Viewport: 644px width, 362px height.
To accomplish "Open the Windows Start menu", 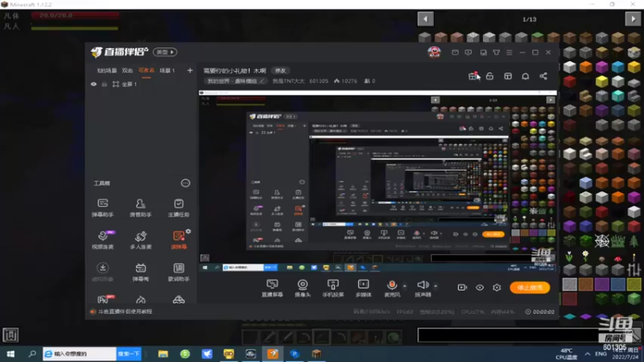I will click(10, 354).
